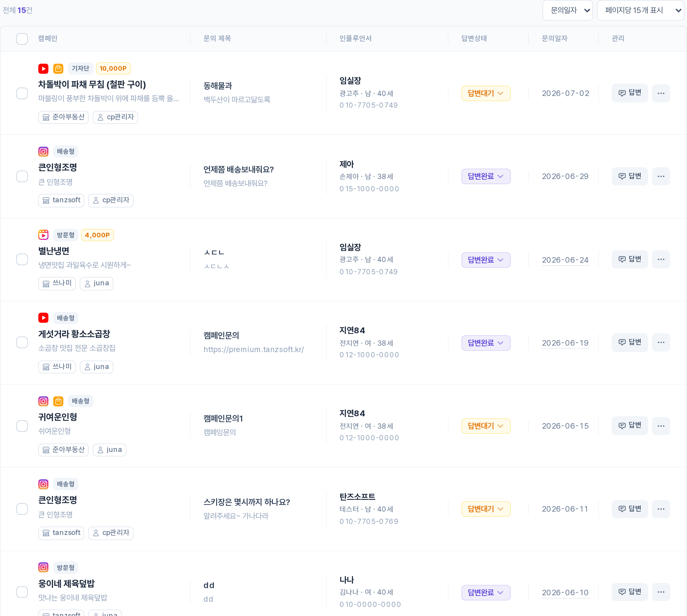Open the more options menu for 2026-06-29 inquiry

[661, 176]
